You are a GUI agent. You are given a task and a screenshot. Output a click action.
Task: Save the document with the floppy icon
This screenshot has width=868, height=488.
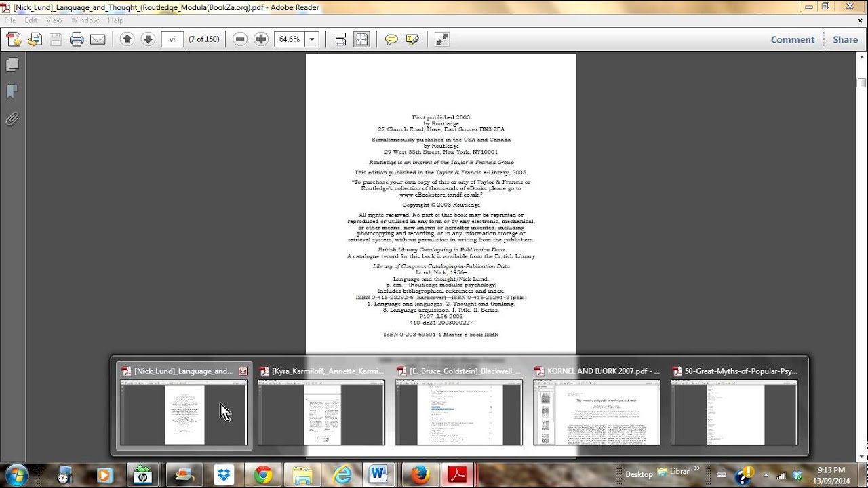(56, 39)
